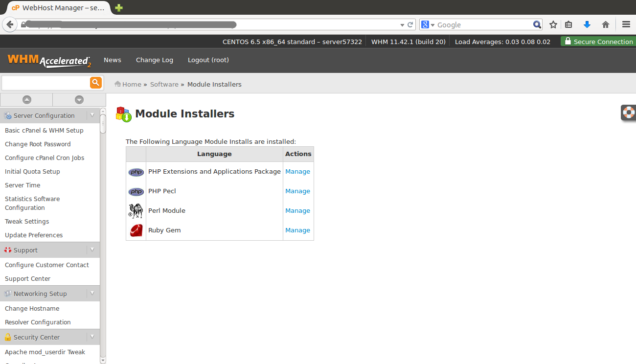
Task: Open the bookmarks list icon
Action: pyautogui.click(x=568, y=24)
